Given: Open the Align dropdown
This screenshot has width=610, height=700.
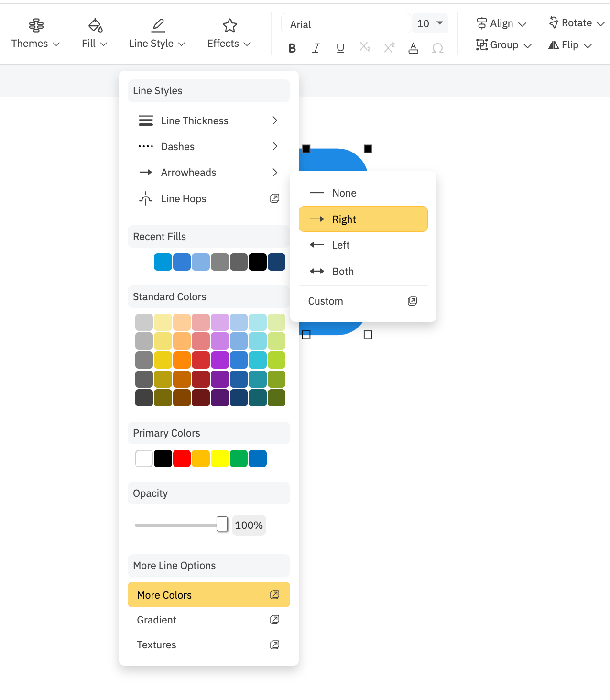Looking at the screenshot, I should (501, 23).
